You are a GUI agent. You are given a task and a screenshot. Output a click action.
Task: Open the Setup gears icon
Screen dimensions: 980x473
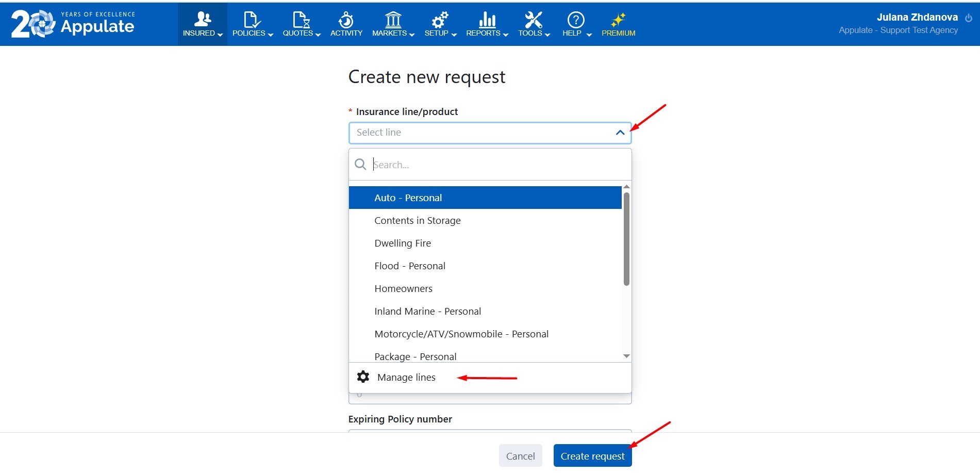coord(440,20)
